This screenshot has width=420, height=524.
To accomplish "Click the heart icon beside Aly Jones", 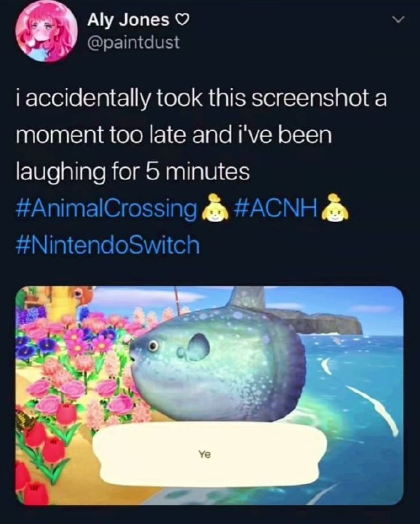I will (183, 21).
